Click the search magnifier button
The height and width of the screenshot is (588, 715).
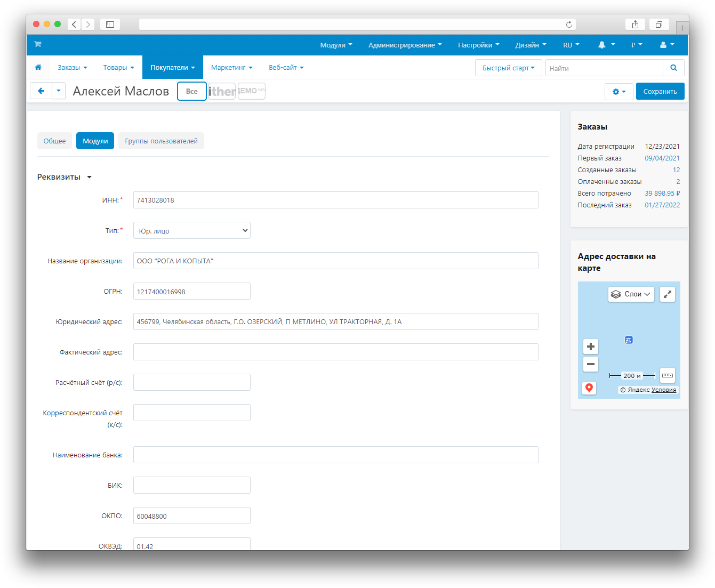[673, 68]
